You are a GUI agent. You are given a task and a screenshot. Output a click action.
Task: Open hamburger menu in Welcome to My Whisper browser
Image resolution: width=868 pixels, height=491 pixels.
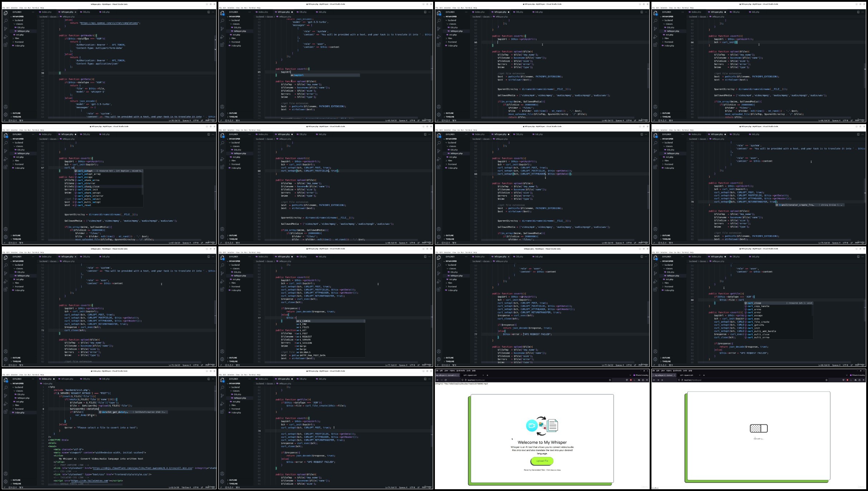[x=647, y=380]
